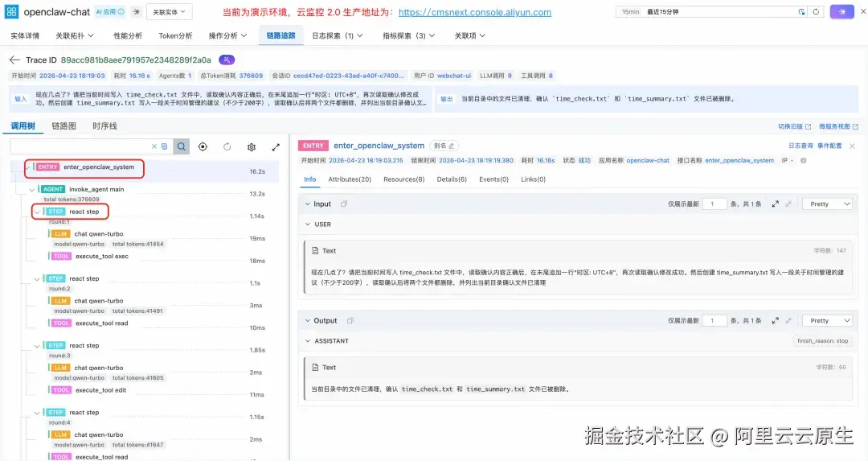The height and width of the screenshot is (461, 868).
Task: Open the 日志查询 link
Action: point(800,146)
